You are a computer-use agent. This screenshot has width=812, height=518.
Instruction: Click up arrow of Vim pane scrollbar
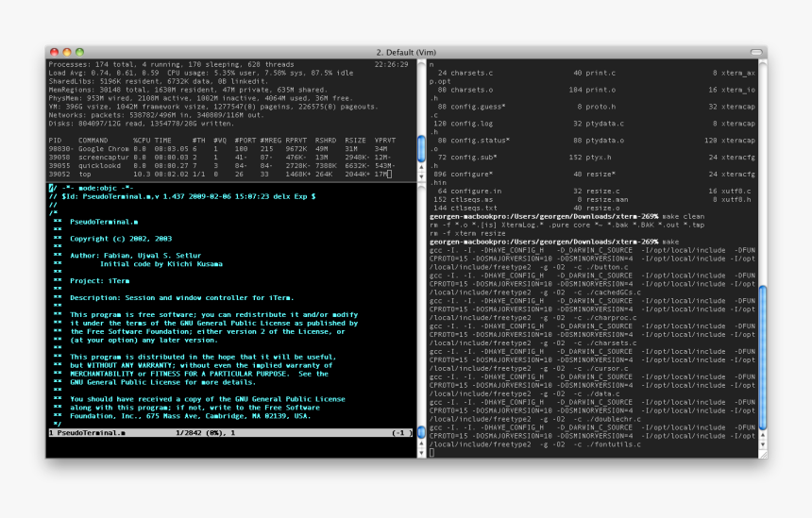pyautogui.click(x=421, y=444)
